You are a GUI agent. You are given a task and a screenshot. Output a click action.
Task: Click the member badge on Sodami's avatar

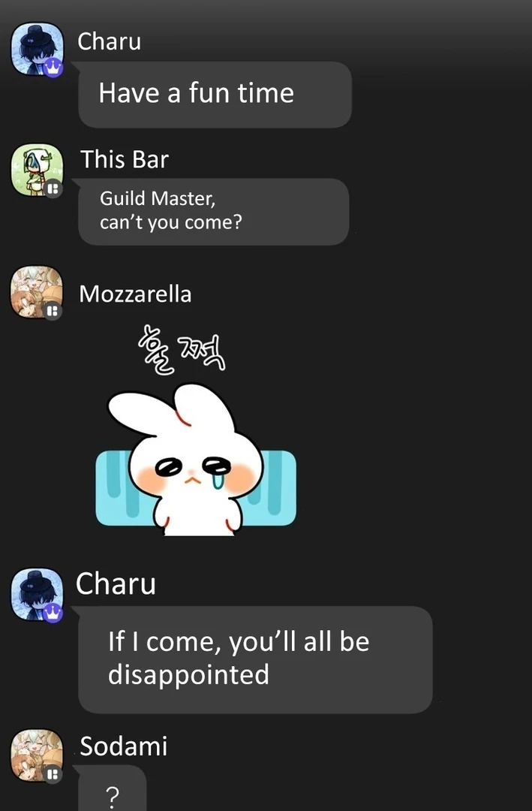(x=53, y=774)
